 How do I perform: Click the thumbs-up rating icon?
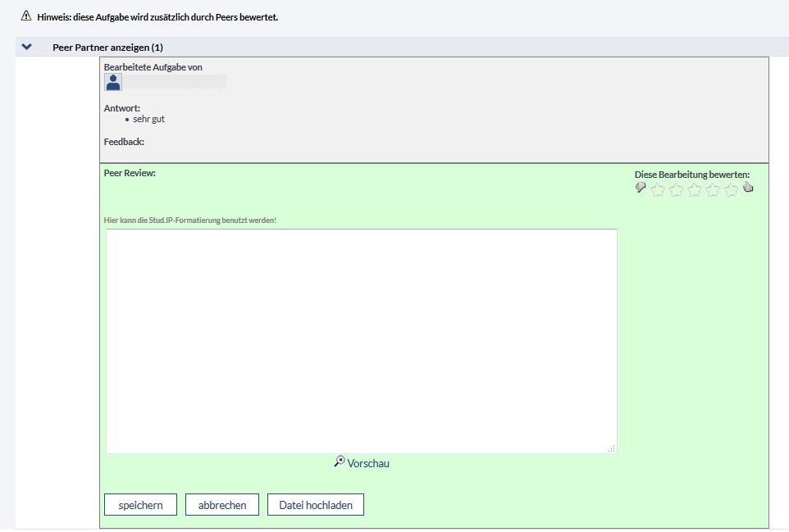tap(748, 189)
